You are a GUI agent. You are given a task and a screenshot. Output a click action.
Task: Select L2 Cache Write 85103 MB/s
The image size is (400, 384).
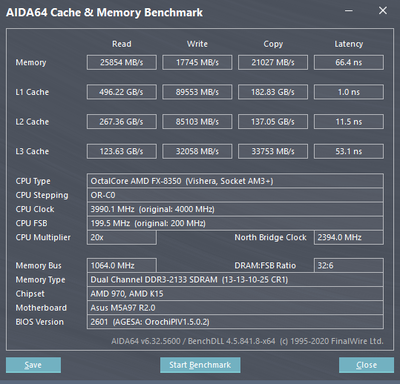(197, 122)
